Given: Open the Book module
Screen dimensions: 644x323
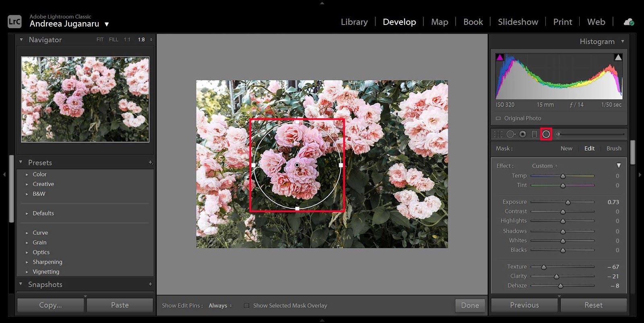Looking at the screenshot, I should point(473,22).
